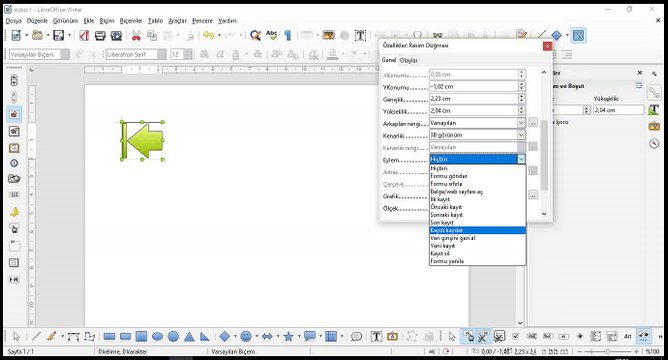Screen dimensions: 668x360
Task: Open the Araçlar menu
Action: pyautogui.click(x=177, y=20)
